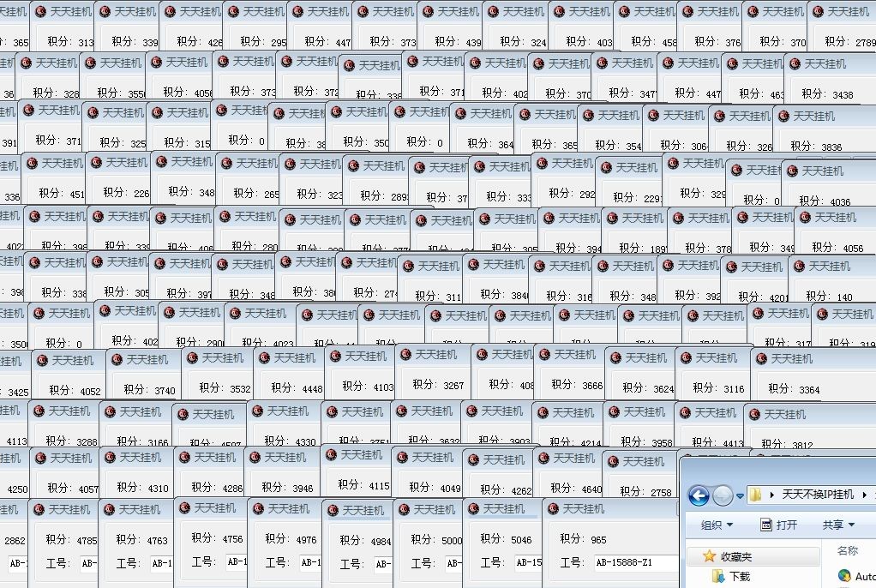Click app icon of window scoring 3624
This screenshot has width=876, height=588.
(x=615, y=357)
